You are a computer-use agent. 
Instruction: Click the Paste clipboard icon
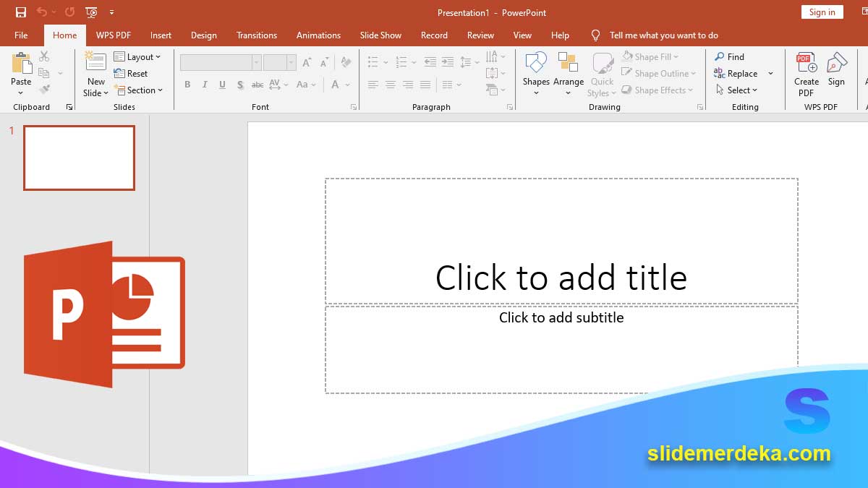pyautogui.click(x=21, y=64)
